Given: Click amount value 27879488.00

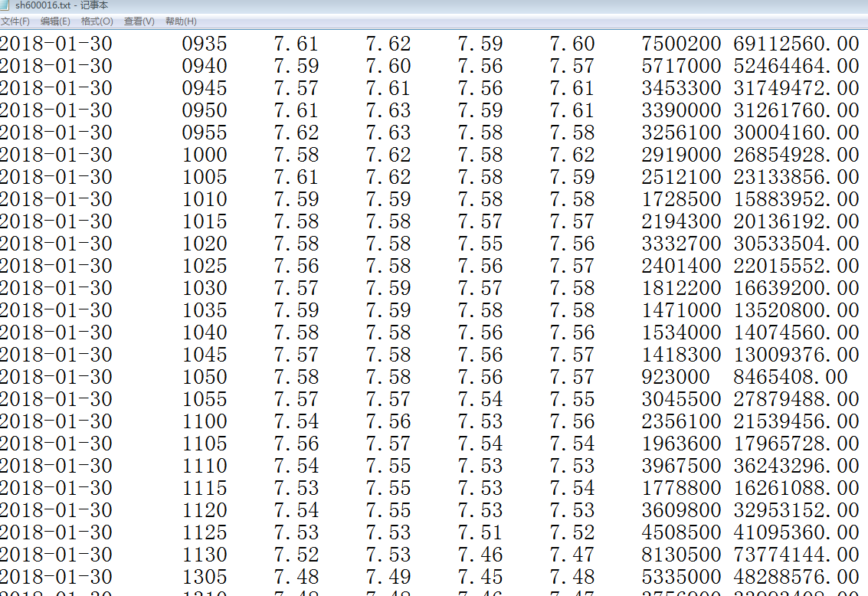Looking at the screenshot, I should (x=797, y=399).
